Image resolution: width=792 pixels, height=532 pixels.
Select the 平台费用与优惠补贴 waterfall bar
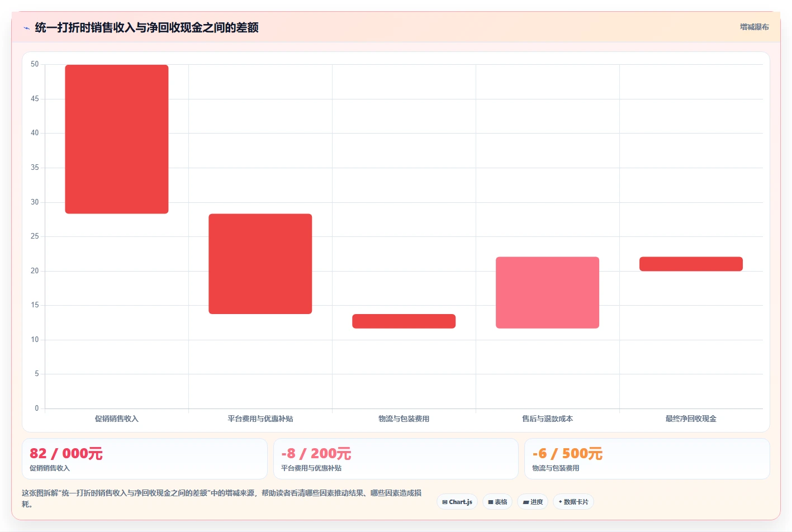pyautogui.click(x=260, y=264)
